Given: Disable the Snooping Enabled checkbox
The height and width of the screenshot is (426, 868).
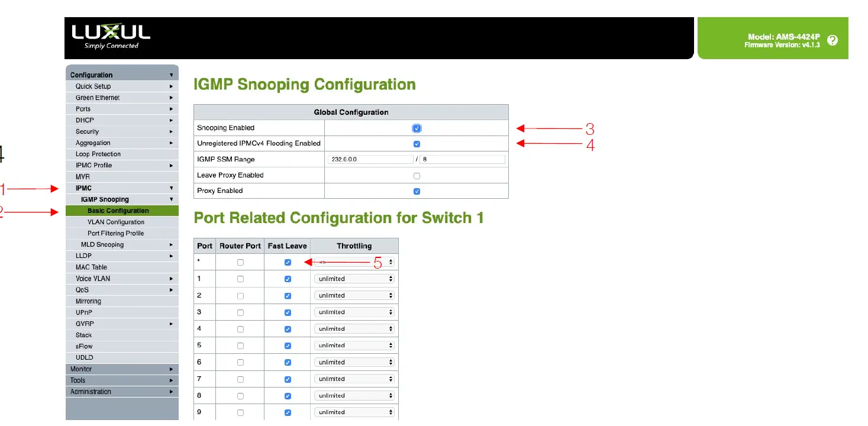Looking at the screenshot, I should (x=416, y=128).
